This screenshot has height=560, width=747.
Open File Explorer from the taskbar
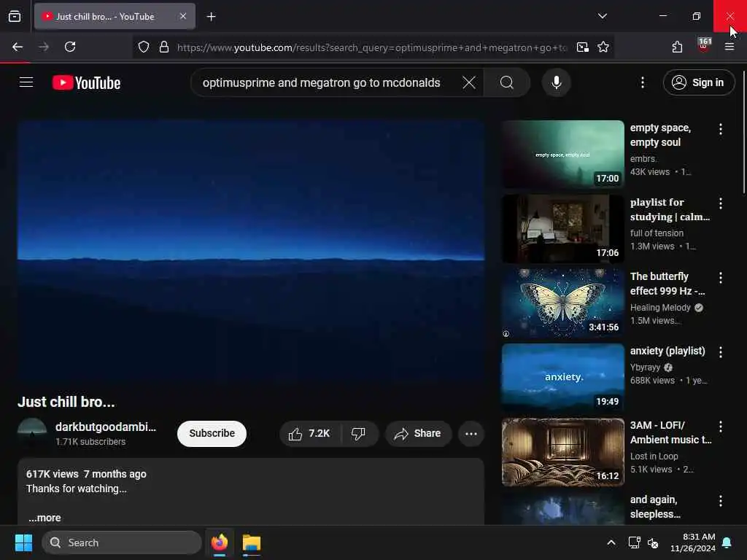click(x=252, y=542)
